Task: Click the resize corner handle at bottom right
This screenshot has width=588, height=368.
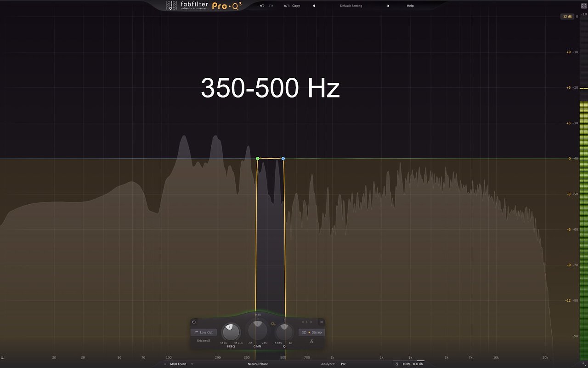Action: (585, 365)
